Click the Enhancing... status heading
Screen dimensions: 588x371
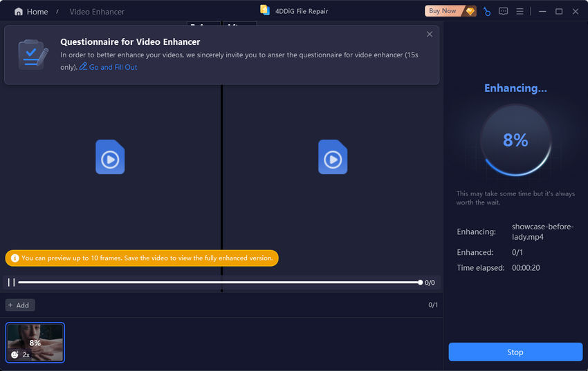515,88
